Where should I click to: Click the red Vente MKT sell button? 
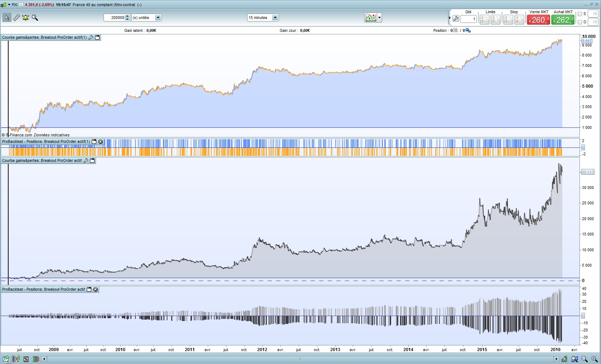point(538,20)
